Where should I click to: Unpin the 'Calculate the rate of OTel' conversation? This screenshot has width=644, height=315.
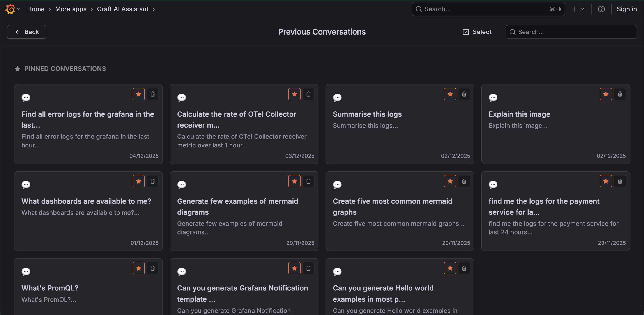[x=294, y=94]
